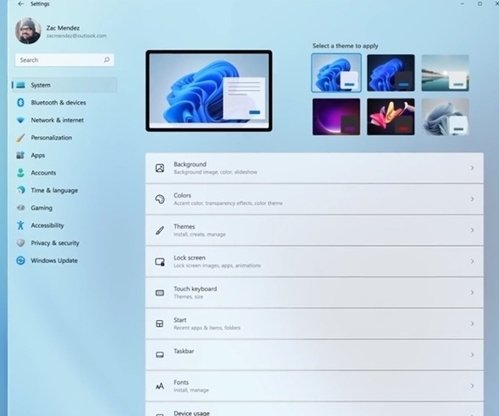The width and height of the screenshot is (499, 416).
Task: Expand Touch keyboard row chevron
Action: [x=472, y=292]
